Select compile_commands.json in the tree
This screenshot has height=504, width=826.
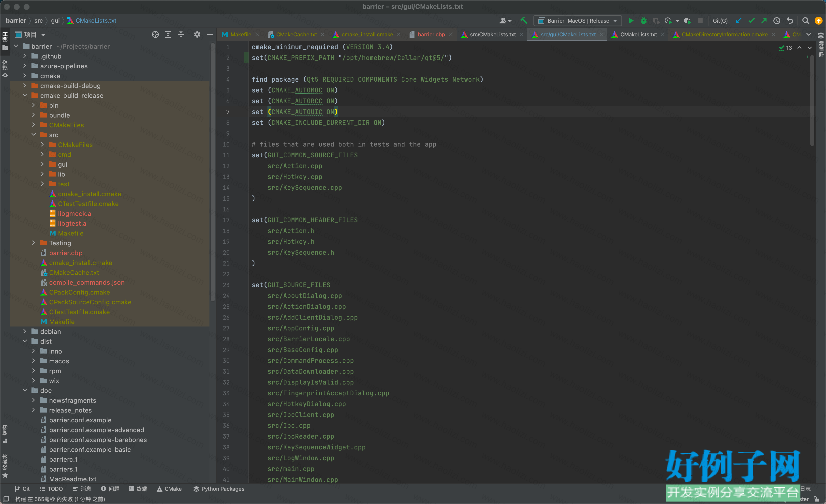pyautogui.click(x=87, y=282)
